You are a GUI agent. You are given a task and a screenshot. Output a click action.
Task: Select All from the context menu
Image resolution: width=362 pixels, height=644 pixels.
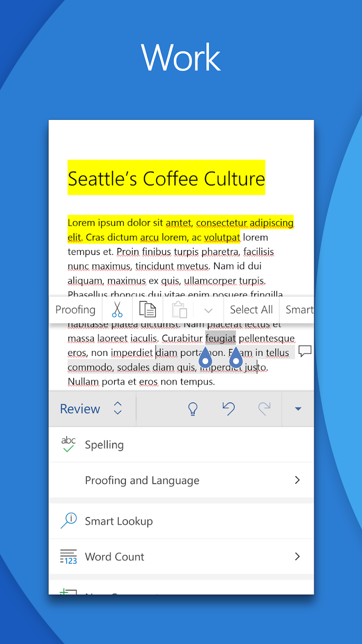tap(251, 309)
